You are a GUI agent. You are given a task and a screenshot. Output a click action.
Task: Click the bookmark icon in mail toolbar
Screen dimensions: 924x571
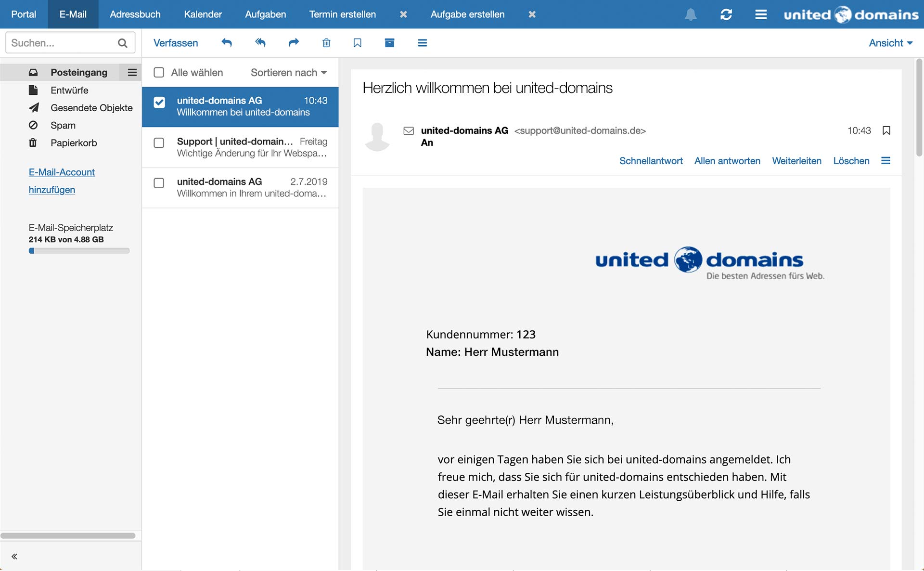[358, 43]
